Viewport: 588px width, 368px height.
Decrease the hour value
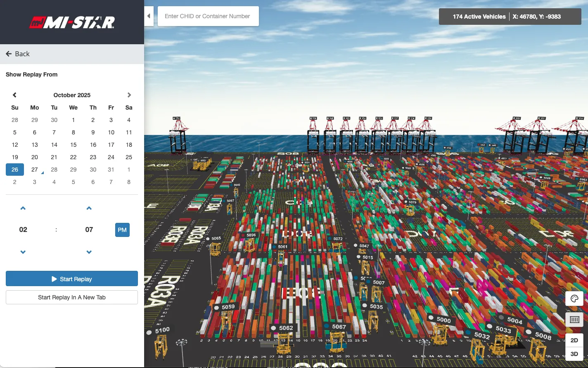pos(23,252)
